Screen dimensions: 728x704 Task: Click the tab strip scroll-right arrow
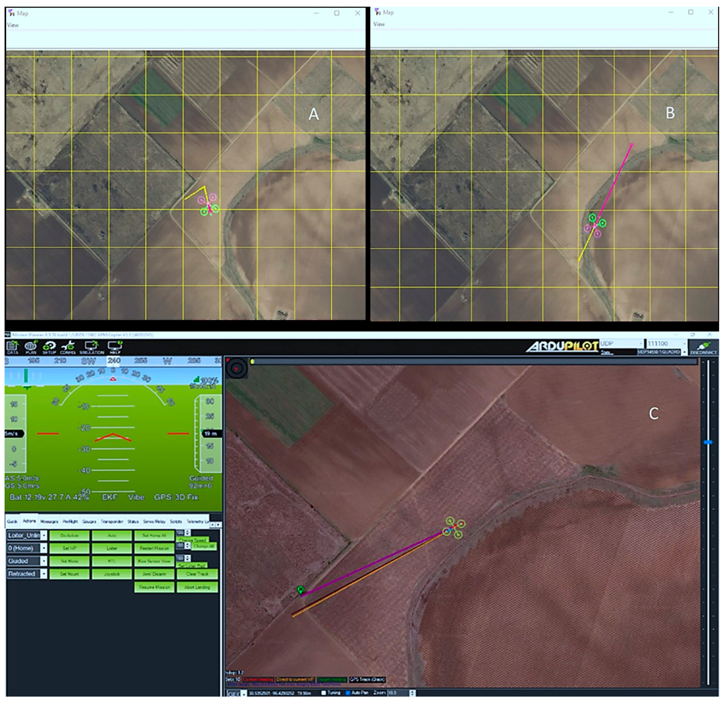pos(219,525)
